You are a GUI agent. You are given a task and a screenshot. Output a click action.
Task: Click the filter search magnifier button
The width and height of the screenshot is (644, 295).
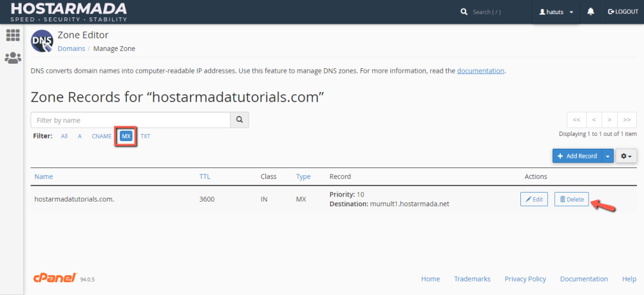[x=240, y=120]
